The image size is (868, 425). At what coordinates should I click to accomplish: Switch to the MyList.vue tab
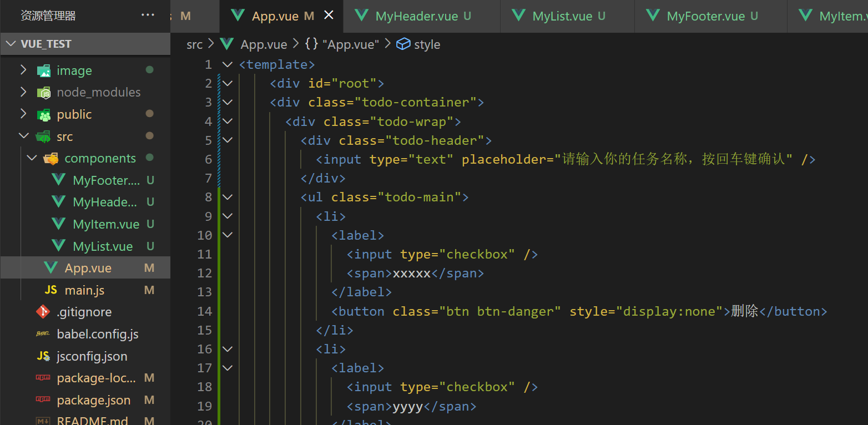(x=567, y=16)
